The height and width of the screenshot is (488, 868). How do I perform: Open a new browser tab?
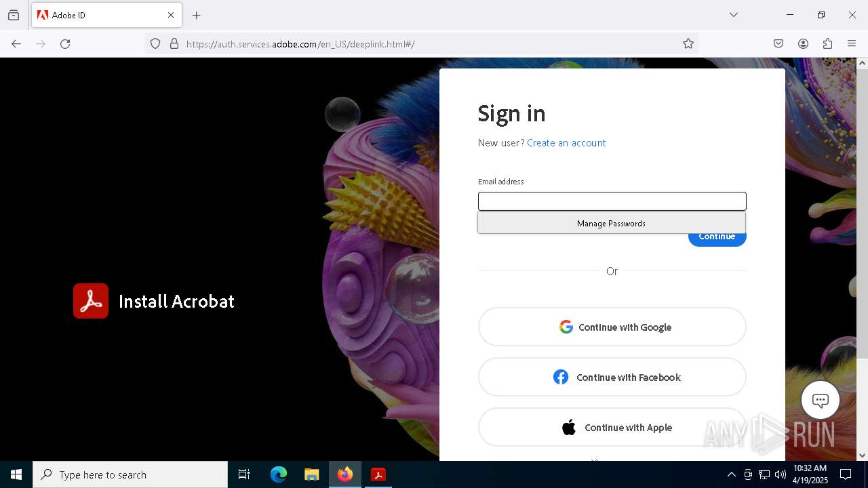(x=197, y=15)
